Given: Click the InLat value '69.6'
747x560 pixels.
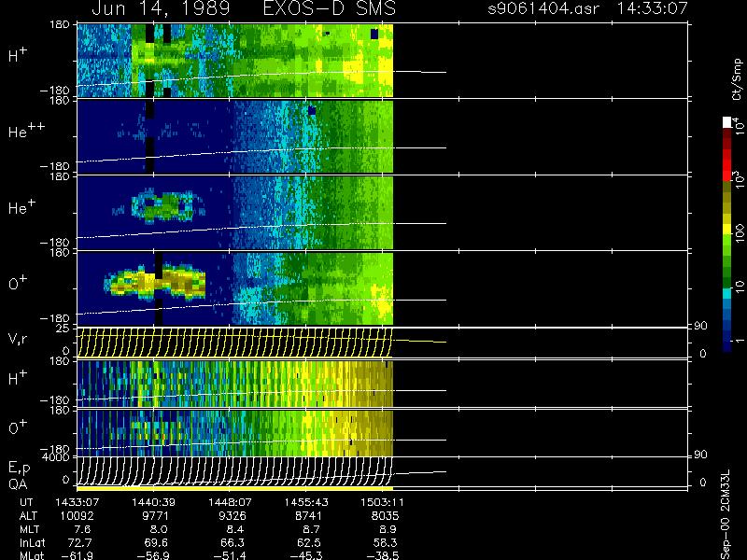Looking at the screenshot, I should pyautogui.click(x=156, y=543).
